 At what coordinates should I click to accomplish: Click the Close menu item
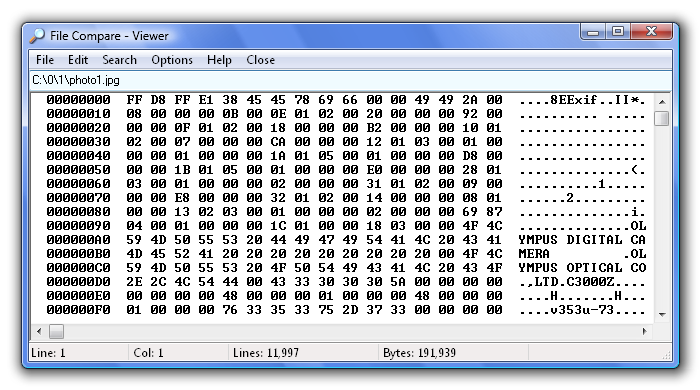tap(260, 60)
